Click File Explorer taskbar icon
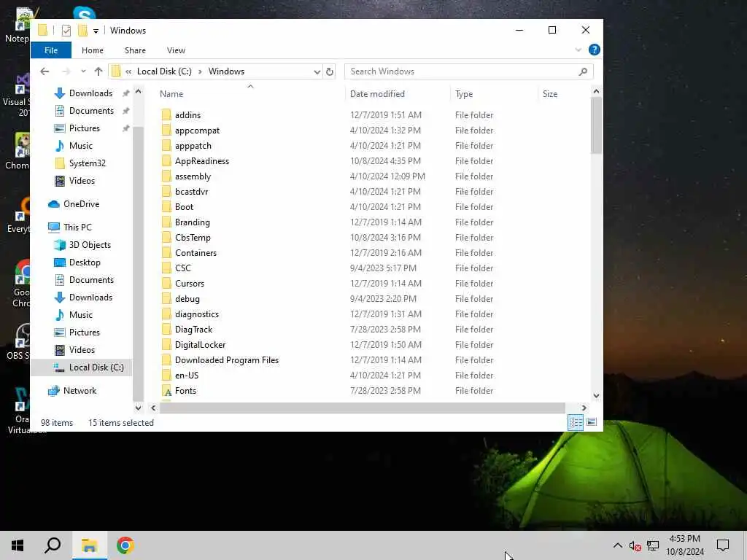Image resolution: width=747 pixels, height=560 pixels. point(89,545)
